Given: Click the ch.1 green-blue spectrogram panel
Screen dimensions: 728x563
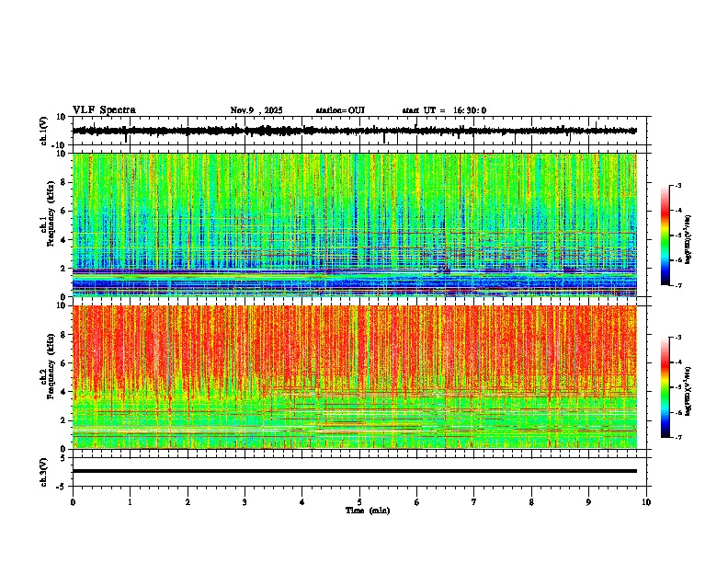Looking at the screenshot, I should point(354,224).
